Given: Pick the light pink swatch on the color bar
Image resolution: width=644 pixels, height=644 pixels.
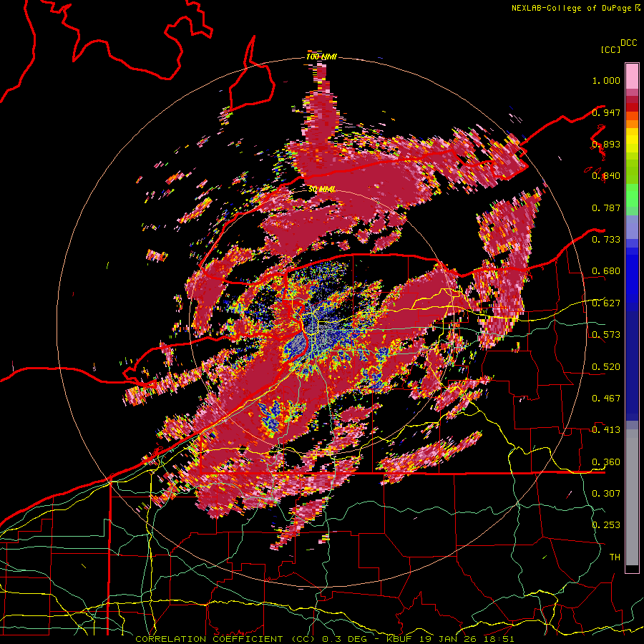Looking at the screenshot, I should 632,77.
